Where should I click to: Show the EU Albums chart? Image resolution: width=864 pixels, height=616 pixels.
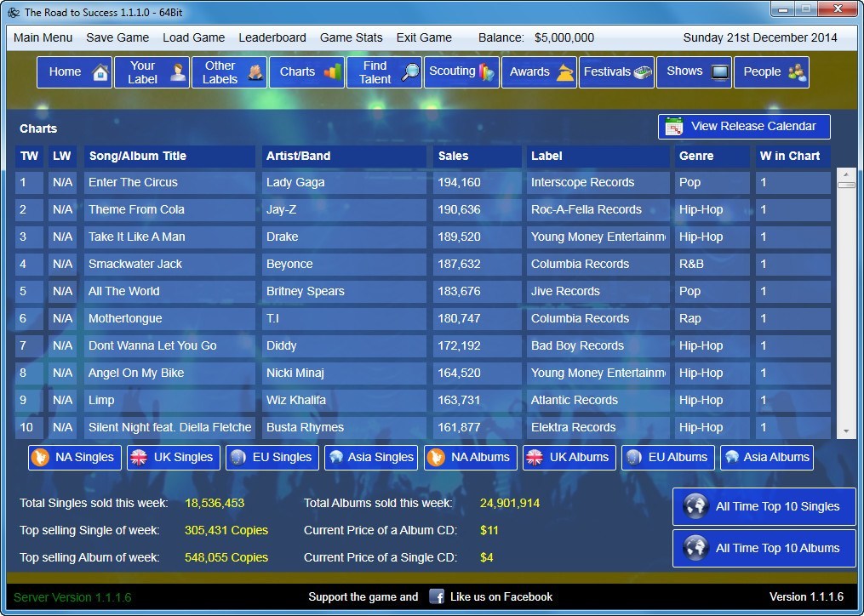(668, 457)
